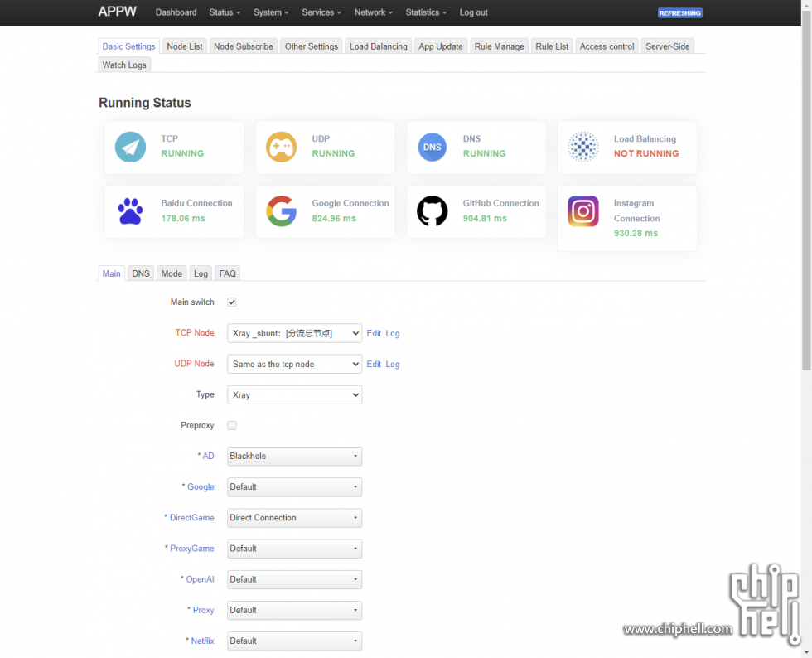Click the GitHub octocat icon
The height and width of the screenshot is (658, 812).
[433, 210]
